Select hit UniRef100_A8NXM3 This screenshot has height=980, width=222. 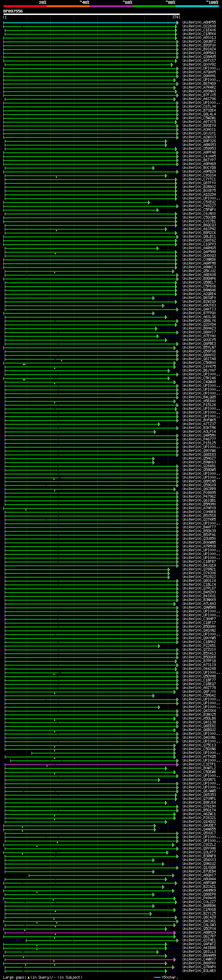pyautogui.click(x=199, y=145)
